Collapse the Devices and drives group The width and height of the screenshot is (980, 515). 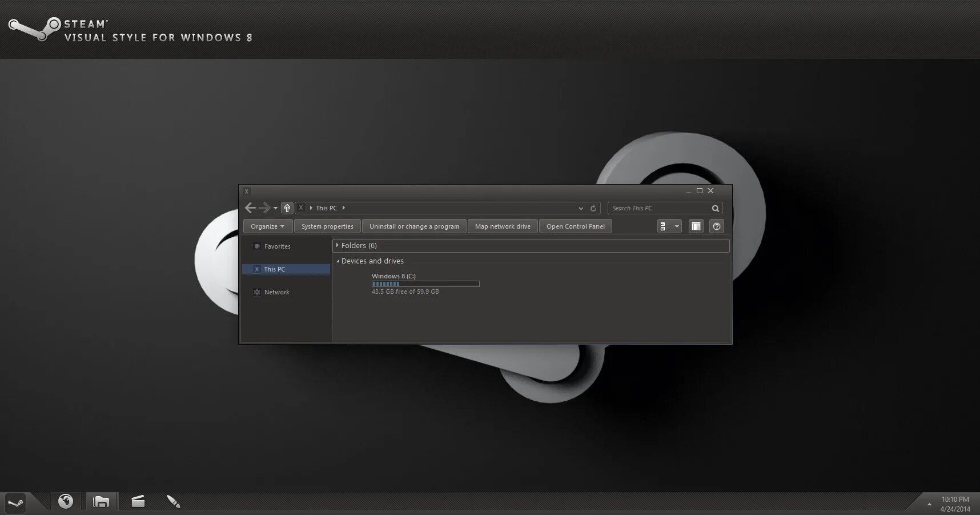coord(338,261)
